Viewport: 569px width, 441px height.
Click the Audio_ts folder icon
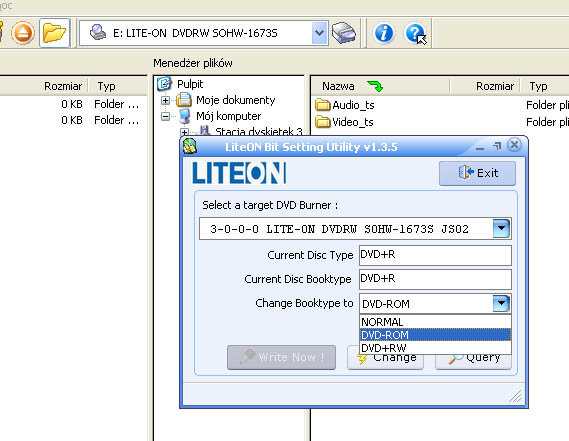323,105
